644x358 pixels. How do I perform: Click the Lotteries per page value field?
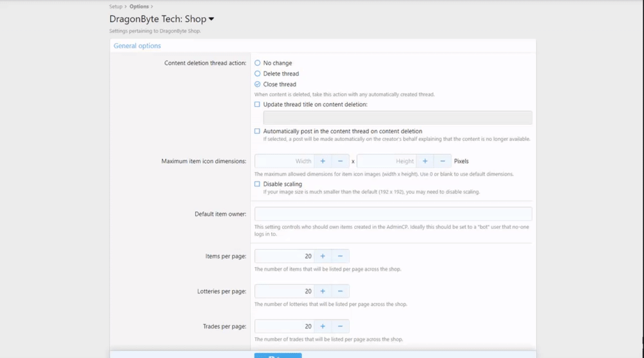pos(284,292)
